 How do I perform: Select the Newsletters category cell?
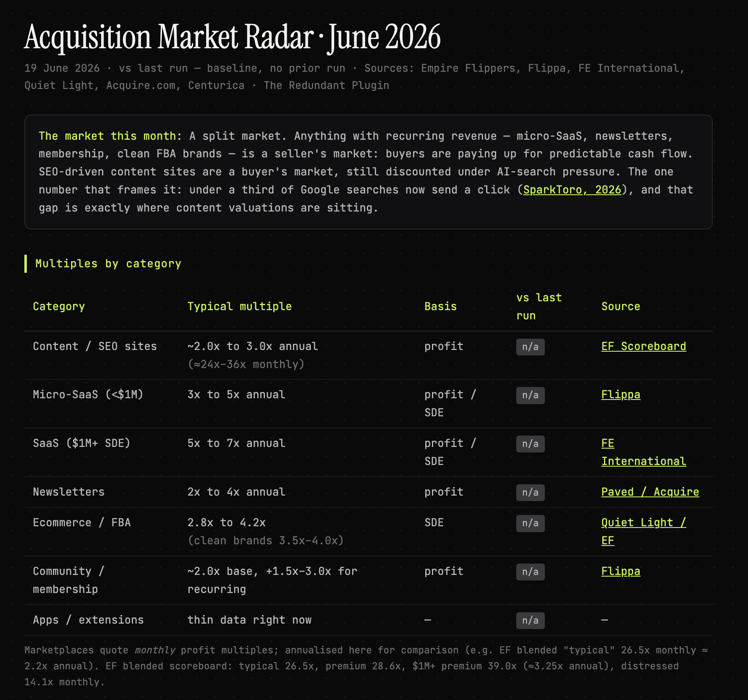tap(69, 492)
